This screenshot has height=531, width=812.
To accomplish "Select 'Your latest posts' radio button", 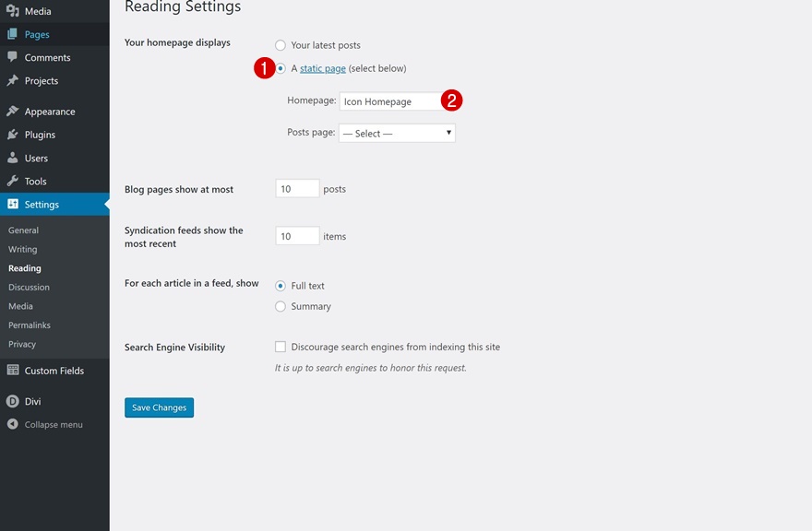I will pos(281,45).
